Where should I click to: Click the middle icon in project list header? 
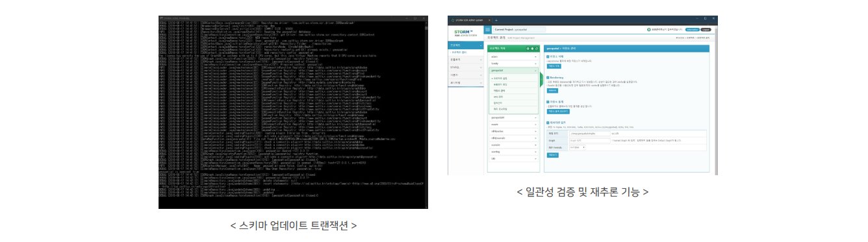(532, 49)
